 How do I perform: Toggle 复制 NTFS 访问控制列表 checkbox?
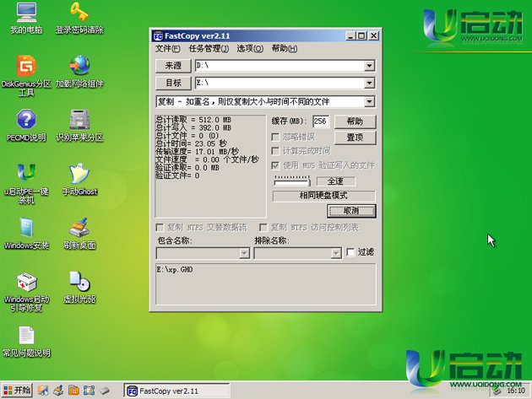coord(263,227)
